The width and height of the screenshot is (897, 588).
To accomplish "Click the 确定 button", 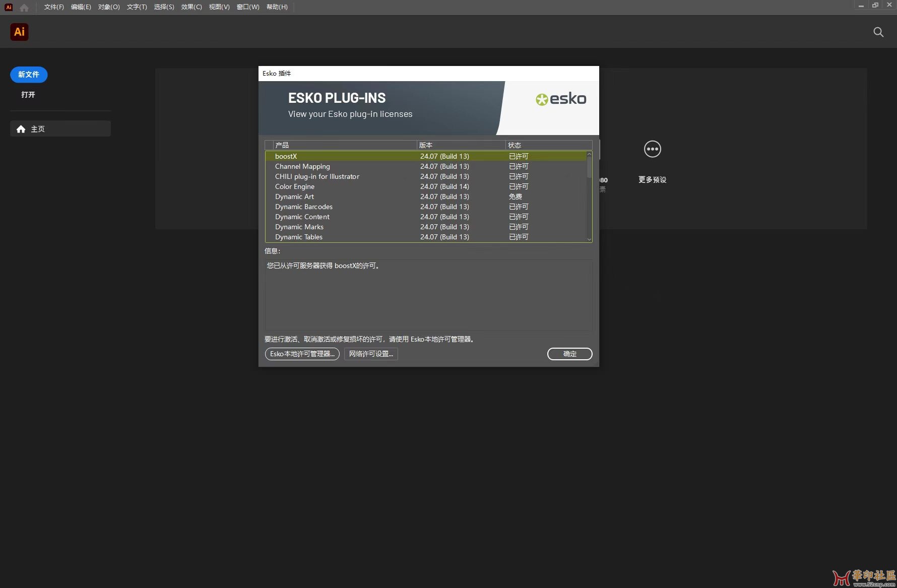I will point(570,354).
